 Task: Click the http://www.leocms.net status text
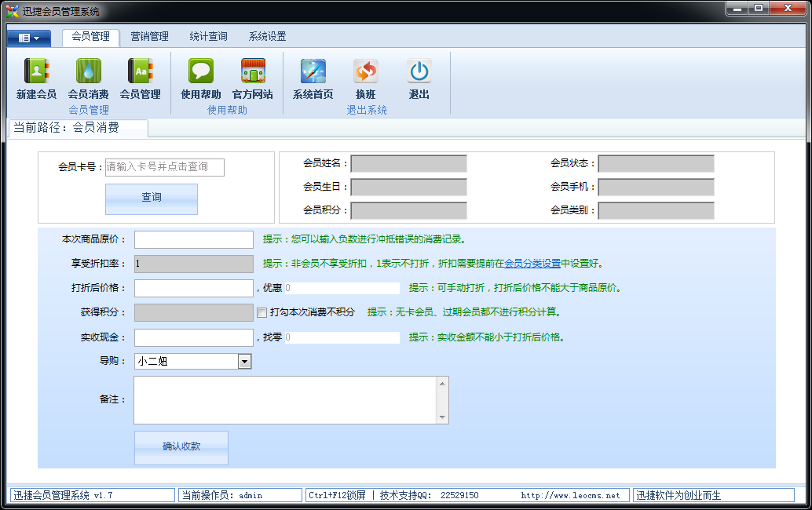tap(570, 496)
